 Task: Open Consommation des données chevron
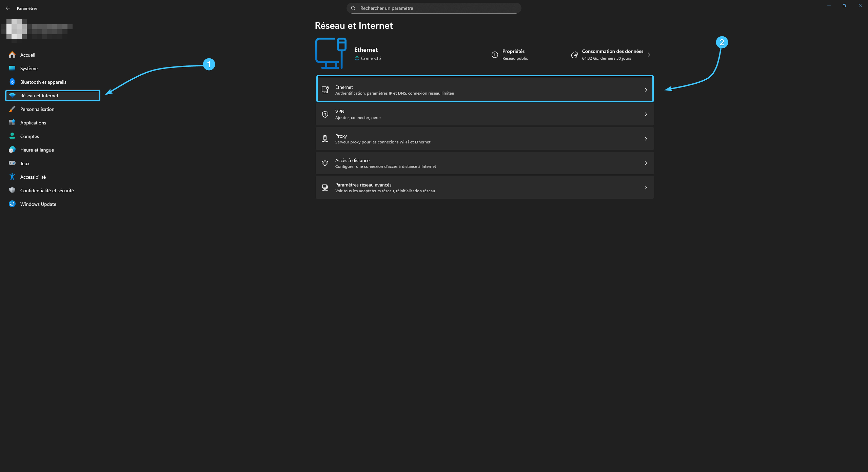coord(649,55)
